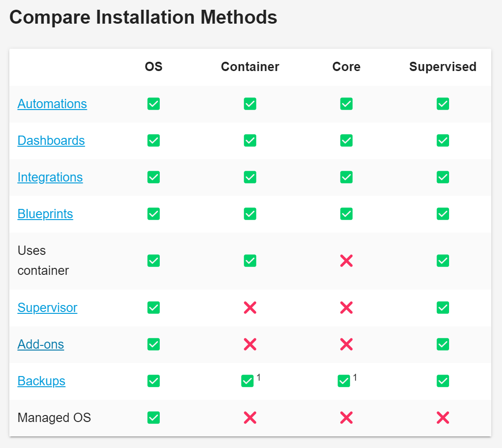Image resolution: width=502 pixels, height=448 pixels.
Task: Click Uses container check mark under Supervised
Action: pyautogui.click(x=443, y=261)
